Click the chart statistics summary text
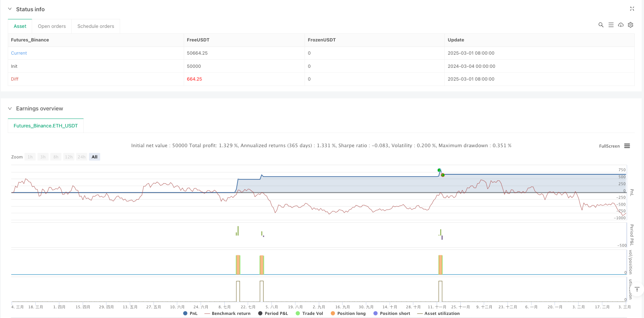 point(321,146)
